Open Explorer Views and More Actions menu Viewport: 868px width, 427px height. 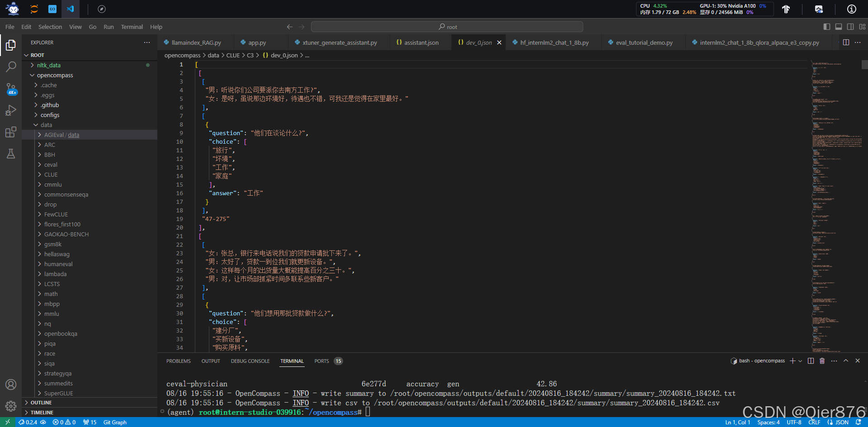(x=147, y=42)
